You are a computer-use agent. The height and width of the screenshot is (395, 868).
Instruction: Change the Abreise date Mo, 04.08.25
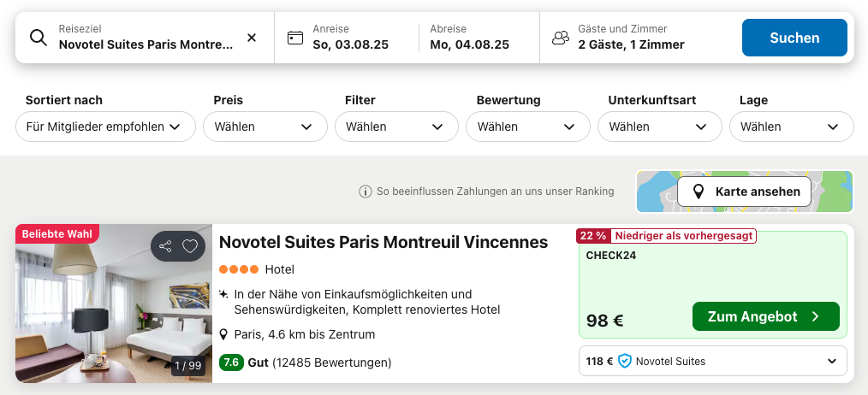(469, 38)
